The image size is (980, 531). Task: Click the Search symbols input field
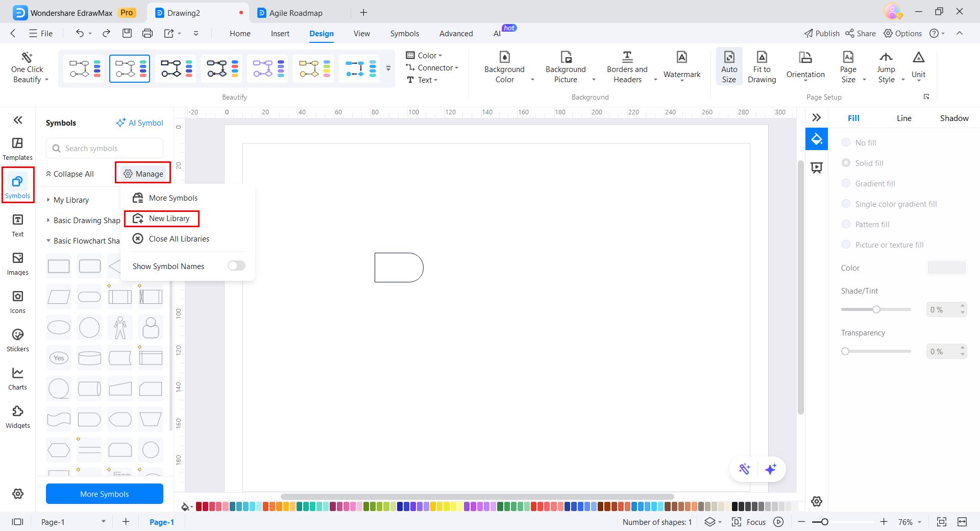point(105,148)
